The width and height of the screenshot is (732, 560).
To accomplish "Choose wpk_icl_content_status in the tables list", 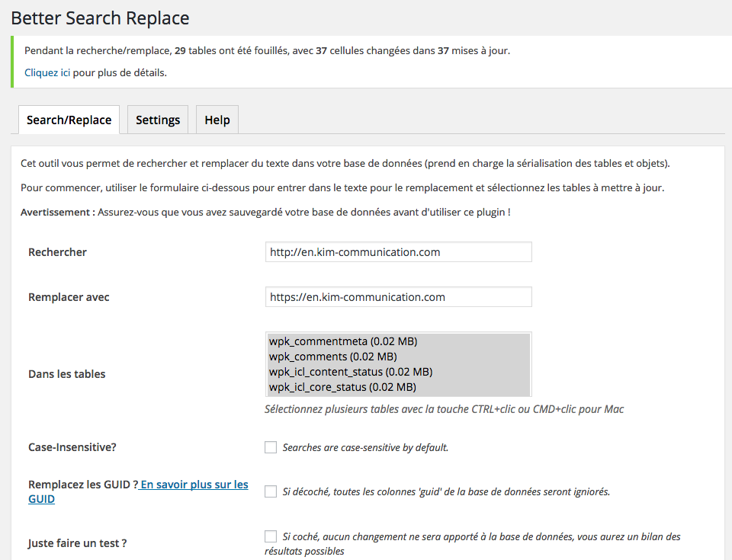I will coord(350,372).
